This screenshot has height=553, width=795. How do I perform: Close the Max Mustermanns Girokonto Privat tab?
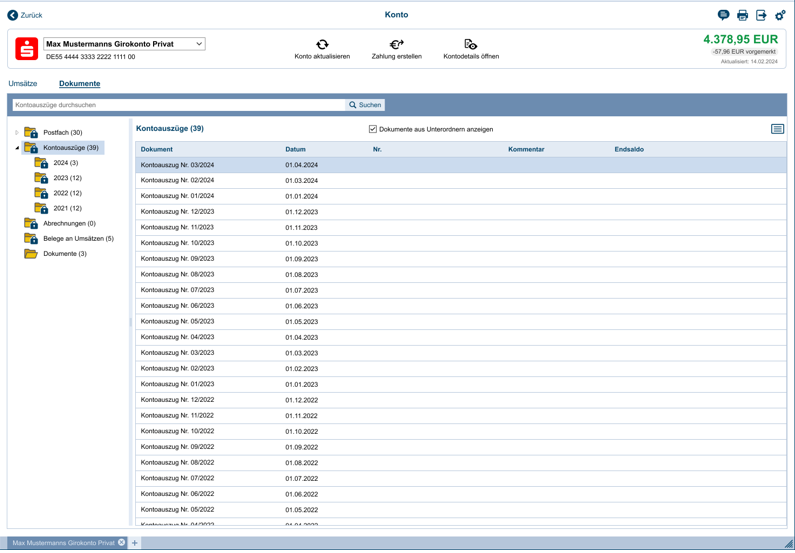click(x=122, y=542)
